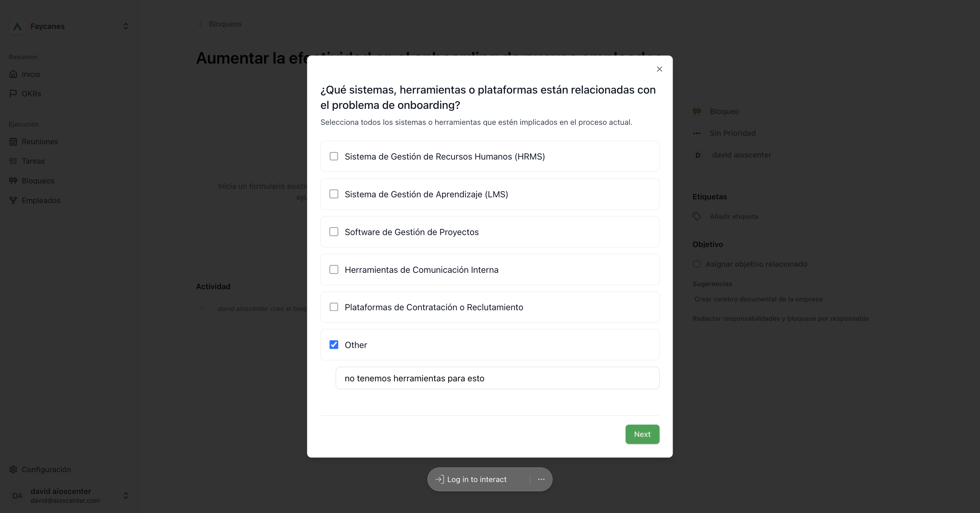
Task: Click Asignar objetivo relacionado
Action: [x=756, y=264]
